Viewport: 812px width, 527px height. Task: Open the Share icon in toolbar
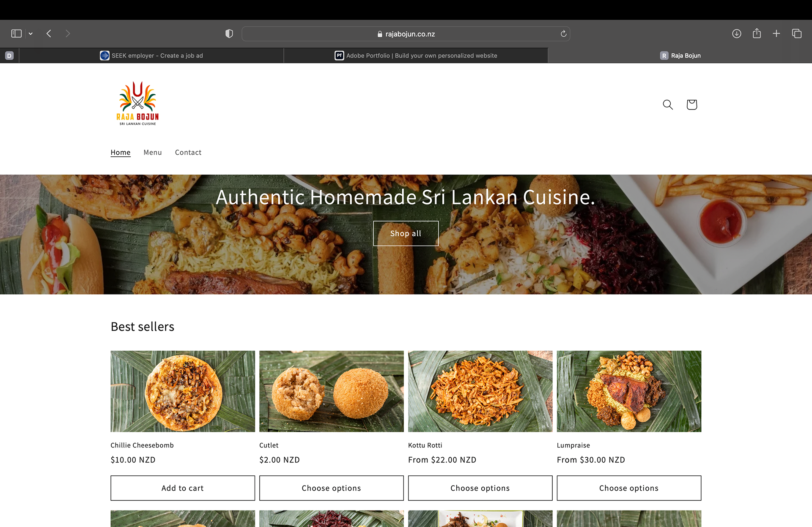757,33
